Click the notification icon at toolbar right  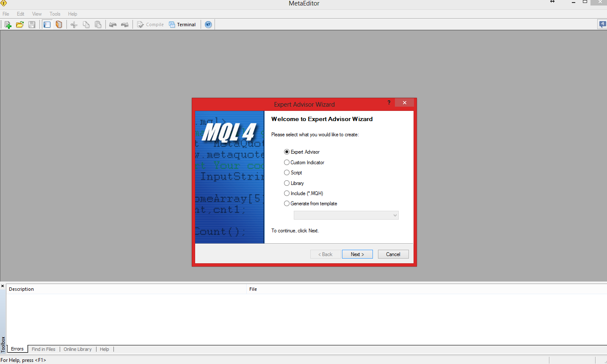(602, 24)
